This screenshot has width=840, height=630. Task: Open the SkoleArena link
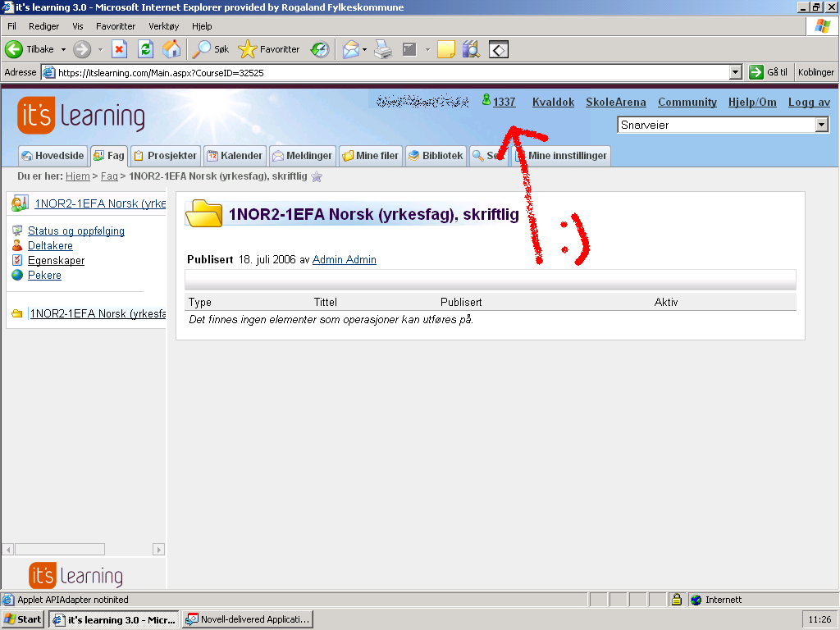(616, 102)
